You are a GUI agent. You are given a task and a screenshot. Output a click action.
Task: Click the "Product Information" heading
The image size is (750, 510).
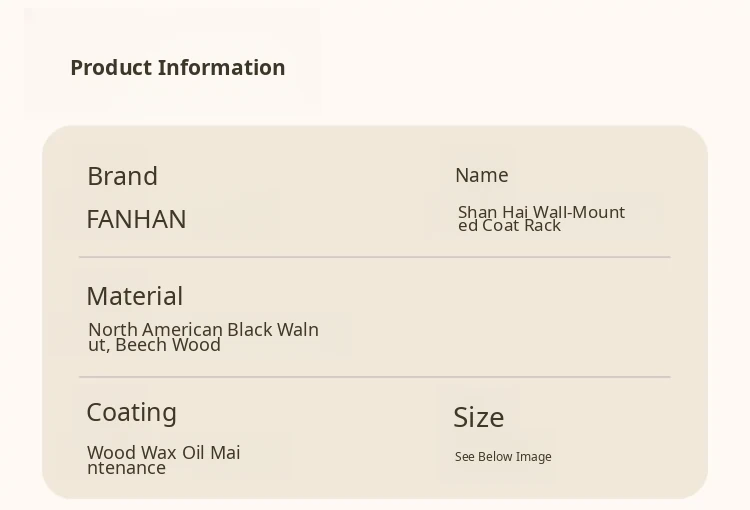177,68
